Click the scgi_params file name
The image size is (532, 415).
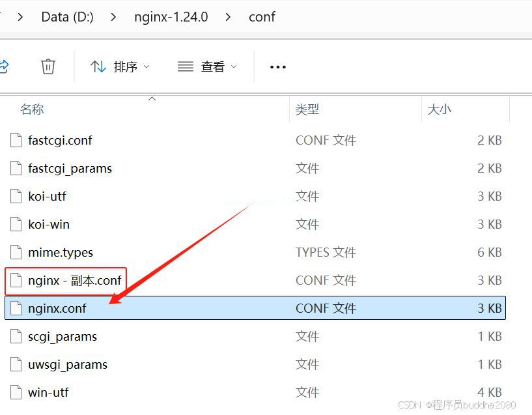[63, 337]
